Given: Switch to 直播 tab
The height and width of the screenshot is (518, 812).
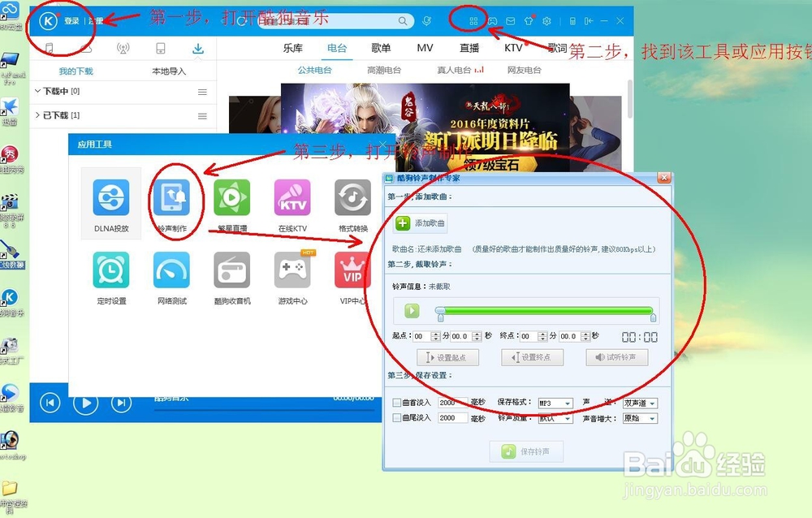Looking at the screenshot, I should pos(469,48).
